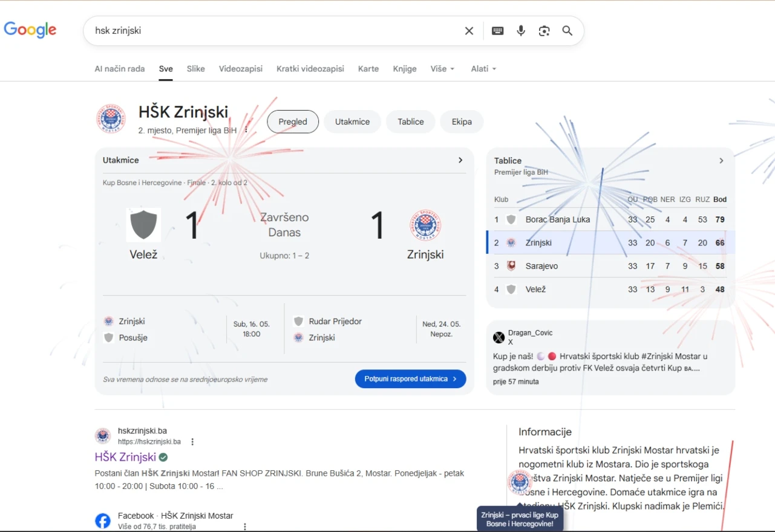Open three-dot menu next to hskzrinjski.ba result

(x=192, y=442)
